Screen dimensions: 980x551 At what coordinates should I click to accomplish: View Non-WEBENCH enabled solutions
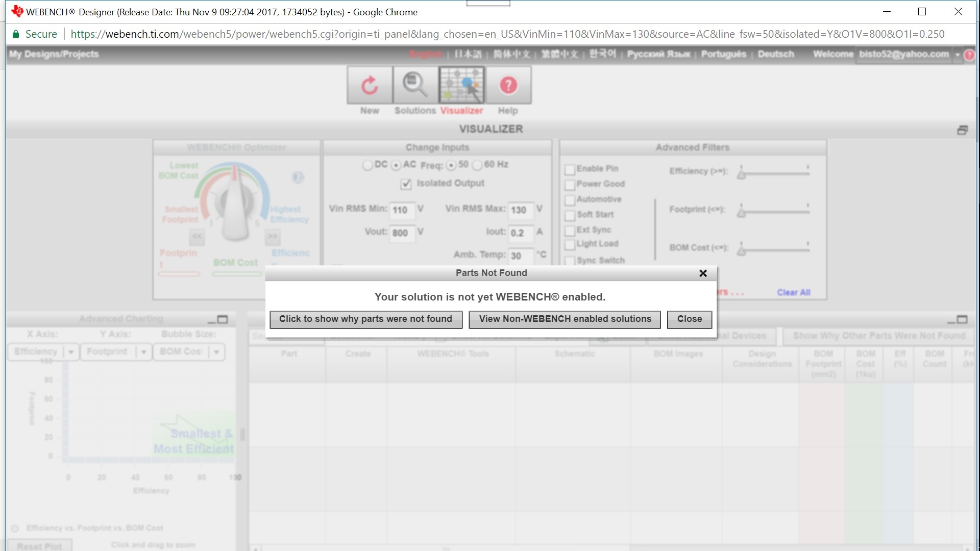565,319
